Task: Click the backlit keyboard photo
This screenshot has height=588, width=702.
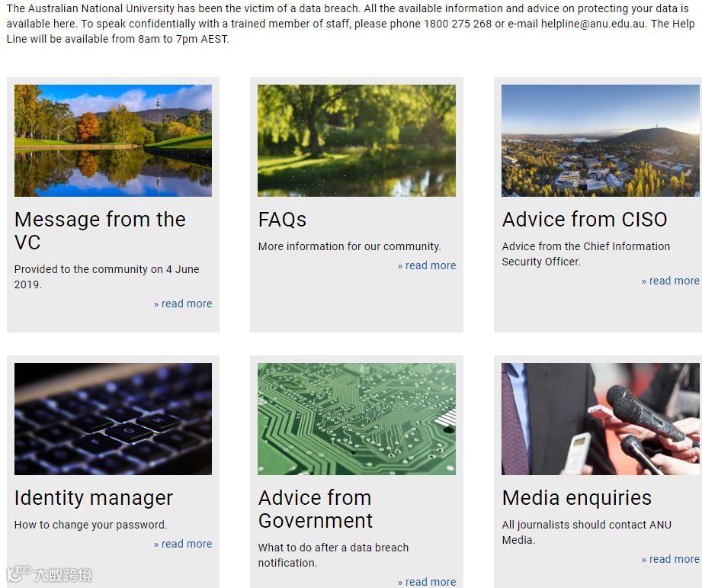Action: (x=113, y=419)
